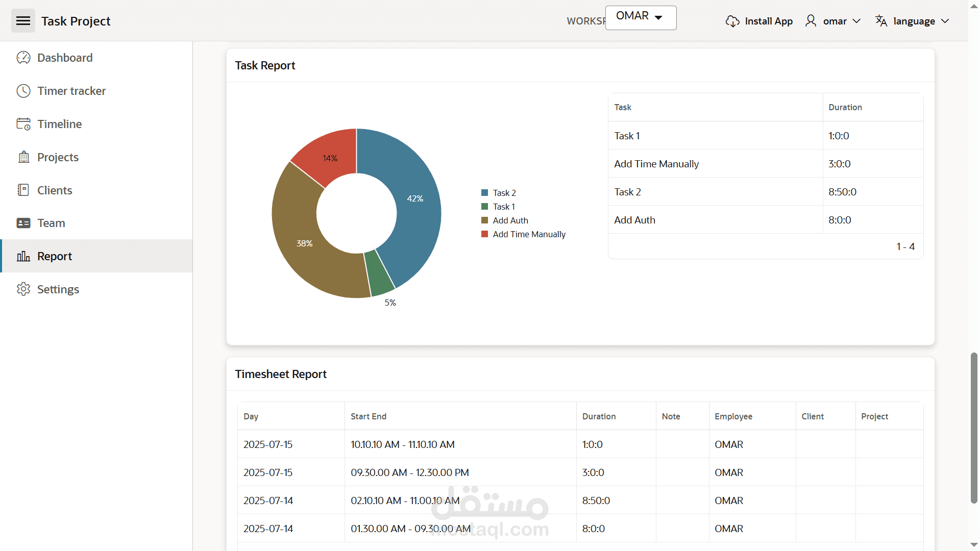Open the Dashboard page

[96, 58]
